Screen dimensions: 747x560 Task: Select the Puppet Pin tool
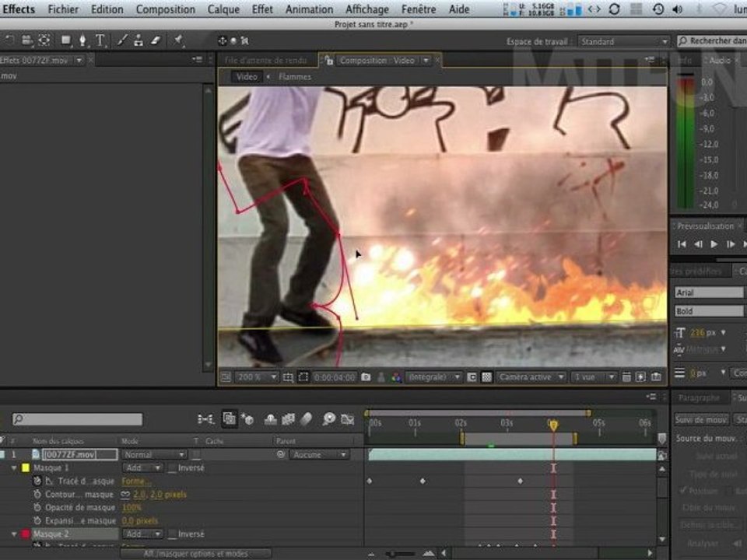[x=178, y=40]
